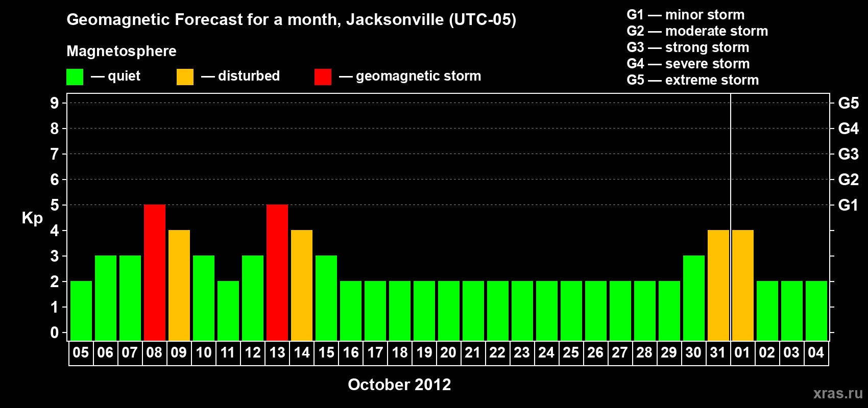The image size is (868, 408).
Task: Click the '— disturbed' legend label
Action: coord(240,76)
